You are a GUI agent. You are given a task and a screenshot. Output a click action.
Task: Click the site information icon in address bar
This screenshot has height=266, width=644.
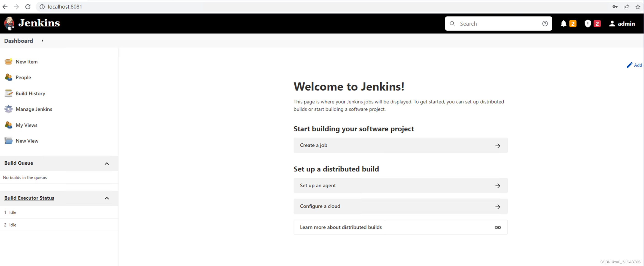pyautogui.click(x=42, y=7)
